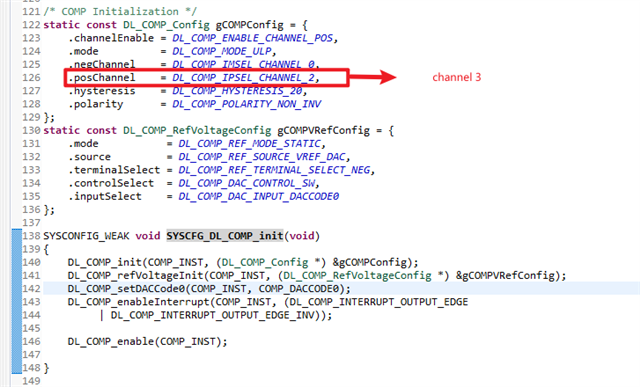This screenshot has width=640, height=387.
Task: Click DL_COMP_ENABLE_CHANNEL_POS value
Action: click(x=253, y=38)
